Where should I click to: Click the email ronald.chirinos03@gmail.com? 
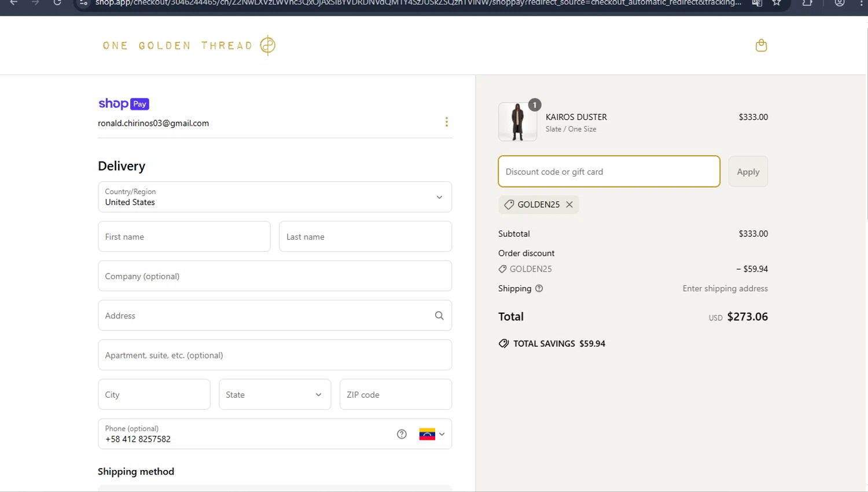pos(153,123)
